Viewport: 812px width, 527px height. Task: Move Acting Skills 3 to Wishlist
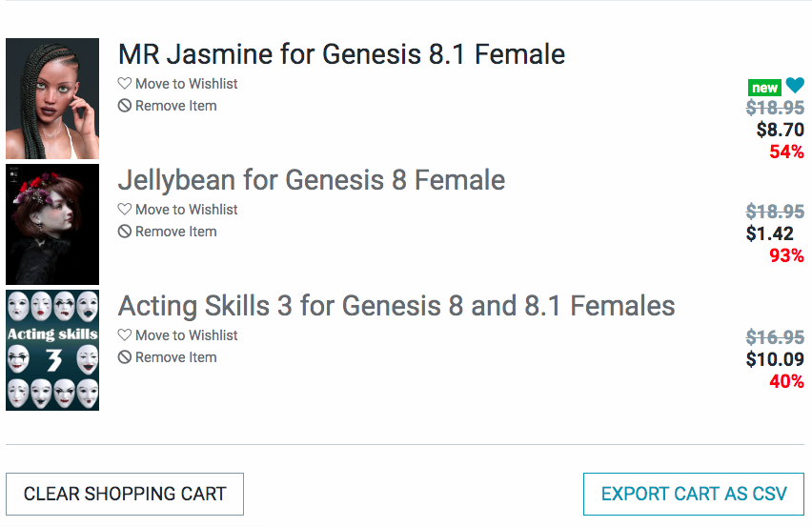coord(186,335)
